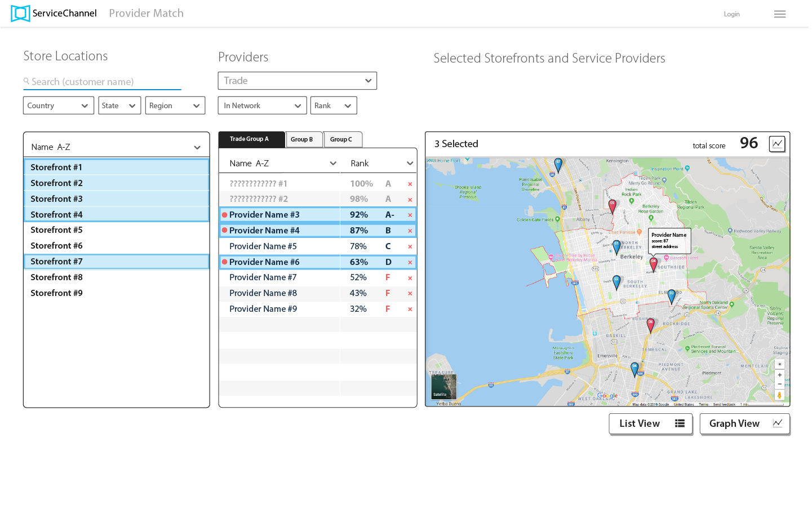Select Storefront #9 in the list
812x508 pixels.
117,293
